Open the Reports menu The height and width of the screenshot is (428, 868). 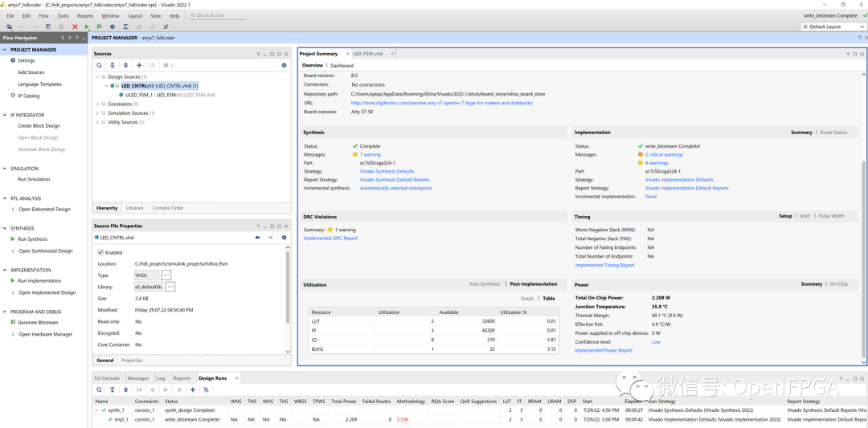coord(85,16)
